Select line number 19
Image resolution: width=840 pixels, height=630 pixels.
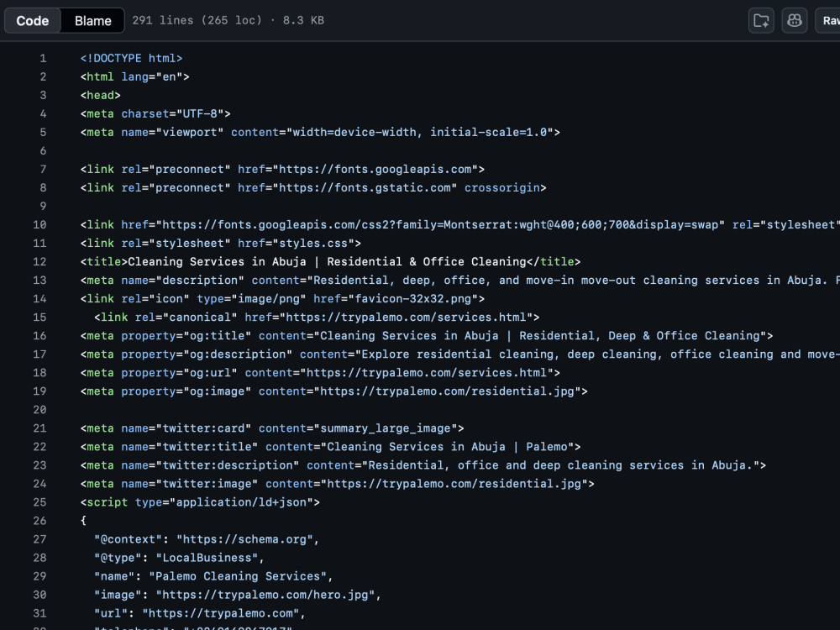(39, 391)
